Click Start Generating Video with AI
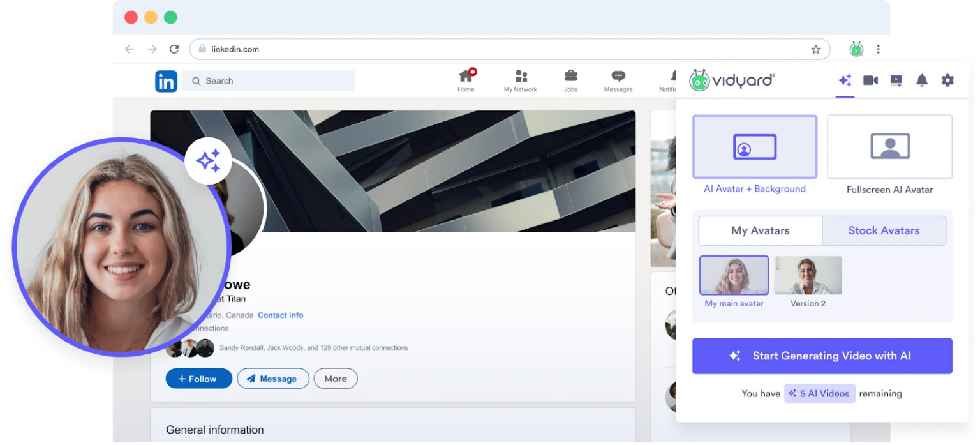 pos(822,356)
